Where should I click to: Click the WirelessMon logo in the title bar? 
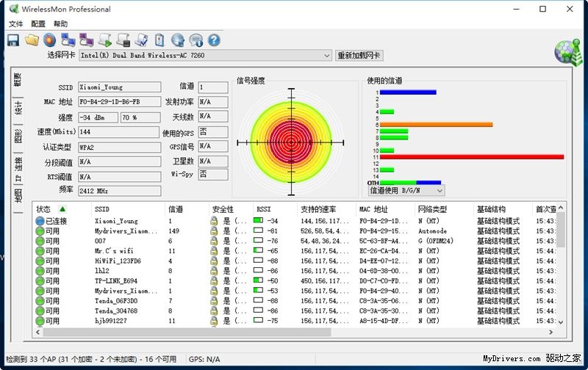tap(14, 9)
